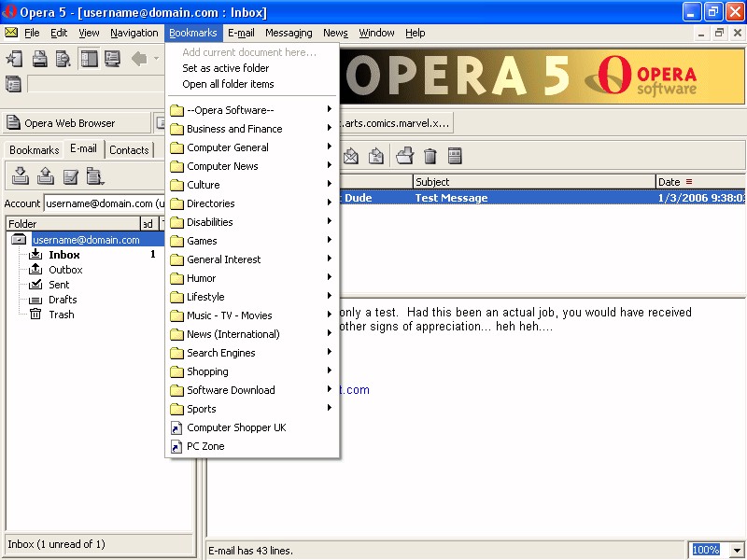Select the Inbox folder
The image size is (747, 560).
tap(63, 255)
